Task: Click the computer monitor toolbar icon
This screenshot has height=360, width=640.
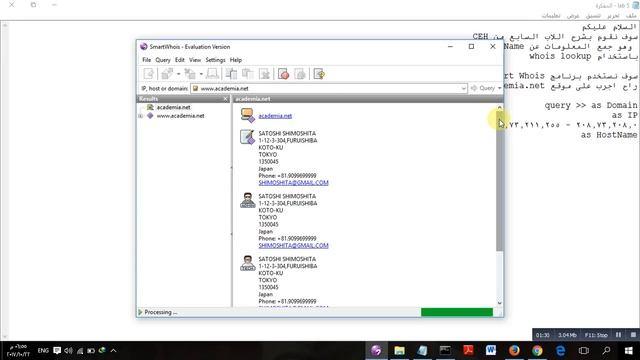Action: [x=212, y=74]
